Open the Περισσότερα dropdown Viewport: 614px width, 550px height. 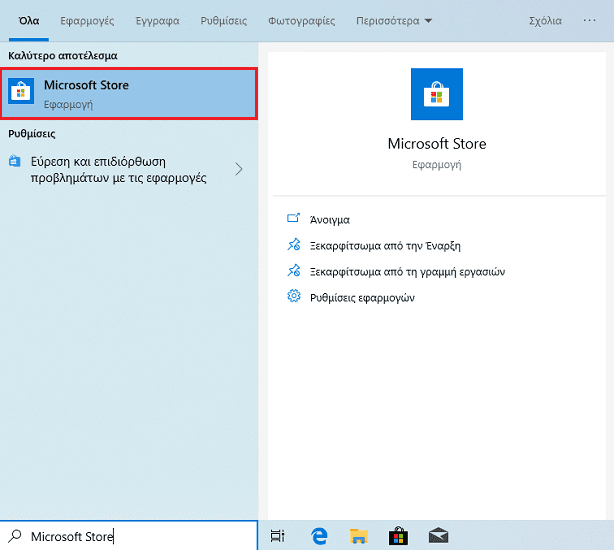[394, 21]
